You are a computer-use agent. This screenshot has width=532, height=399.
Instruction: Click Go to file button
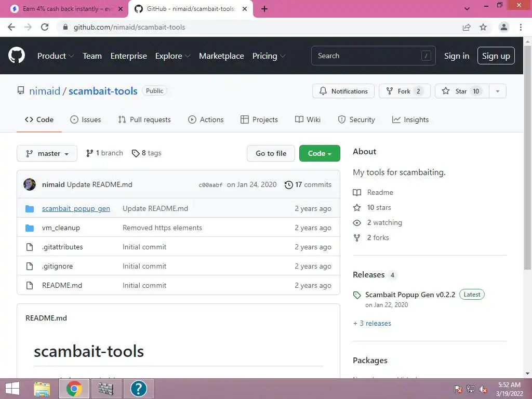[271, 153]
